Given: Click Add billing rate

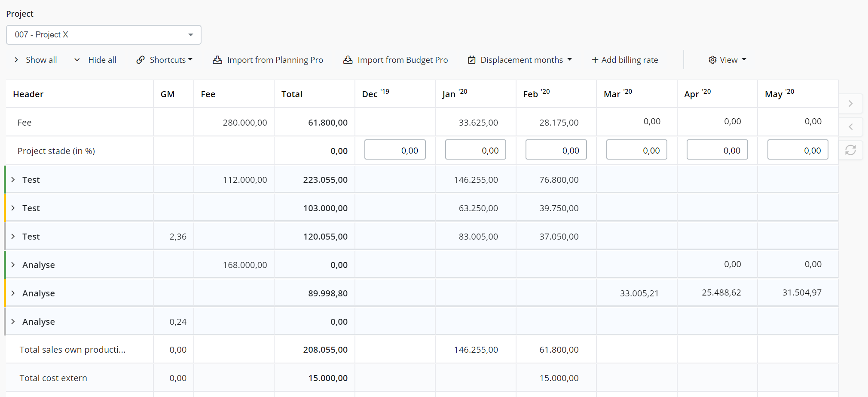Looking at the screenshot, I should pyautogui.click(x=625, y=60).
